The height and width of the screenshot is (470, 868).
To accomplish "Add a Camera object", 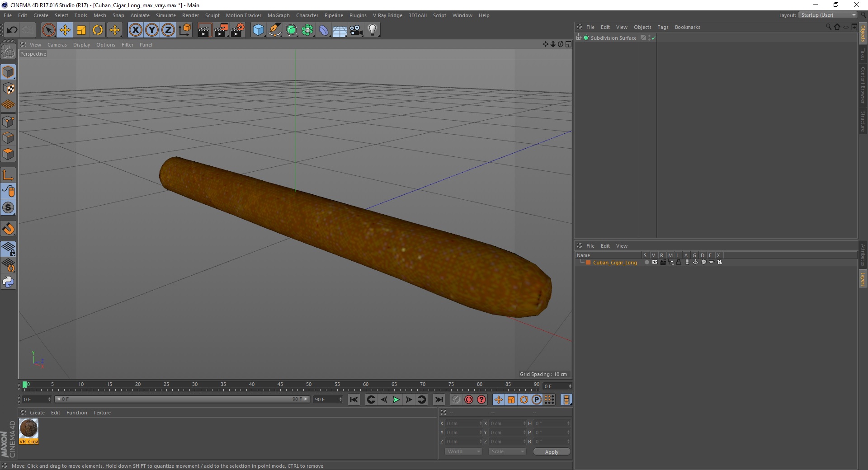I will (x=356, y=30).
